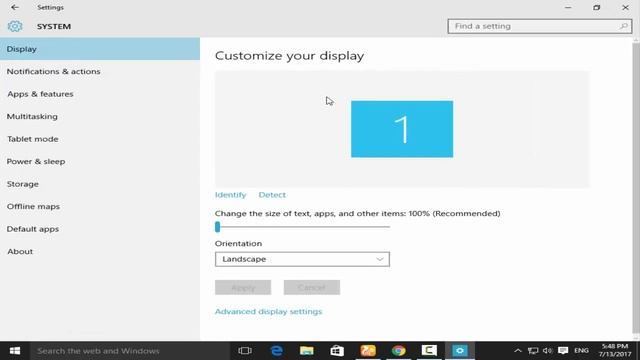Launch Google Chrome from the taskbar

tap(398, 351)
